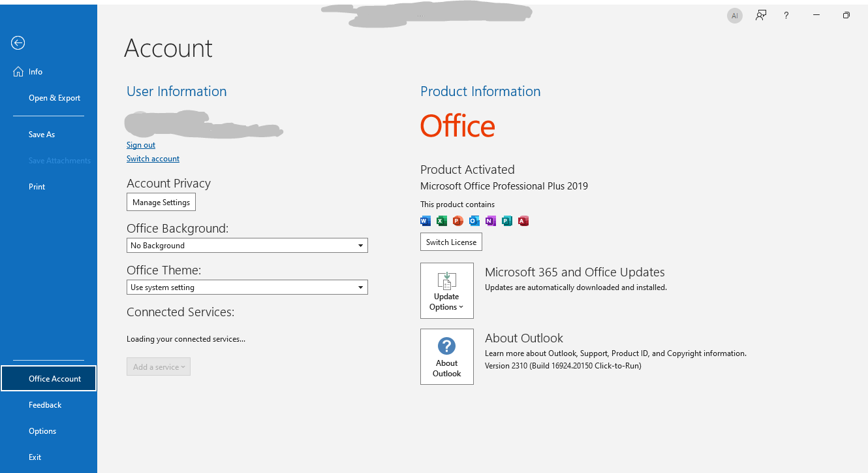Click the account avatar in the title bar

734,15
